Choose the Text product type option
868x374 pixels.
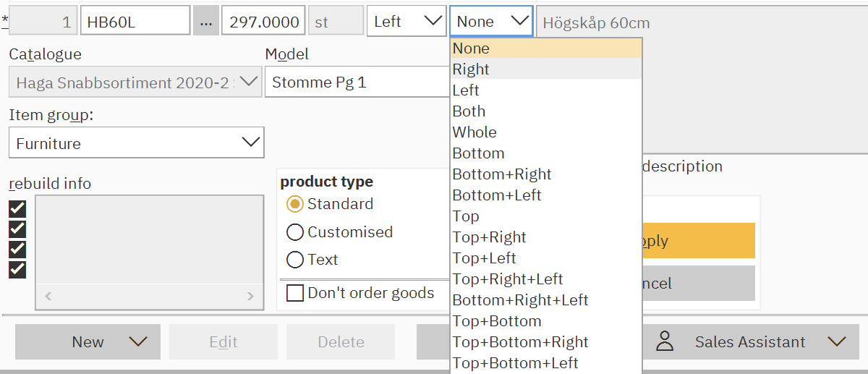pos(295,260)
